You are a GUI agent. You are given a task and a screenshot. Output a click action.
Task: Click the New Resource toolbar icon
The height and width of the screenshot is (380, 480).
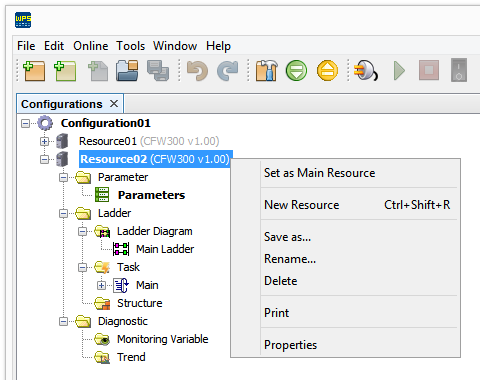pyautogui.click(x=65, y=71)
